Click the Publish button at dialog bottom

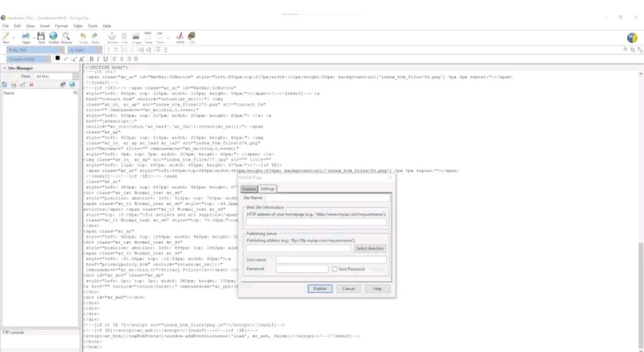click(320, 288)
